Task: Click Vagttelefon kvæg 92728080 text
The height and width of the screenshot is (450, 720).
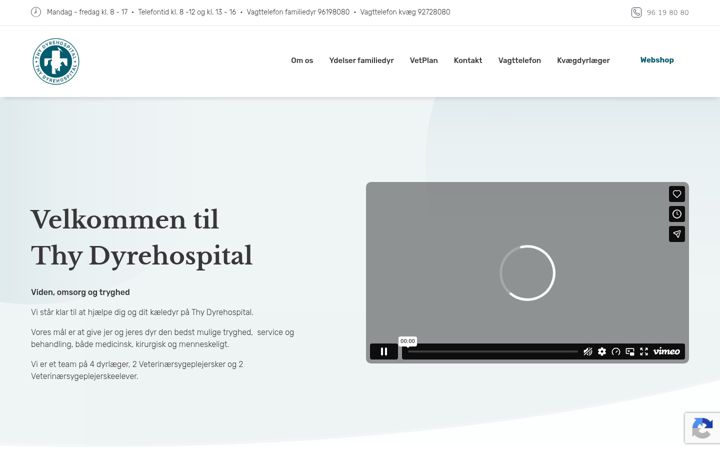Action: tap(405, 12)
